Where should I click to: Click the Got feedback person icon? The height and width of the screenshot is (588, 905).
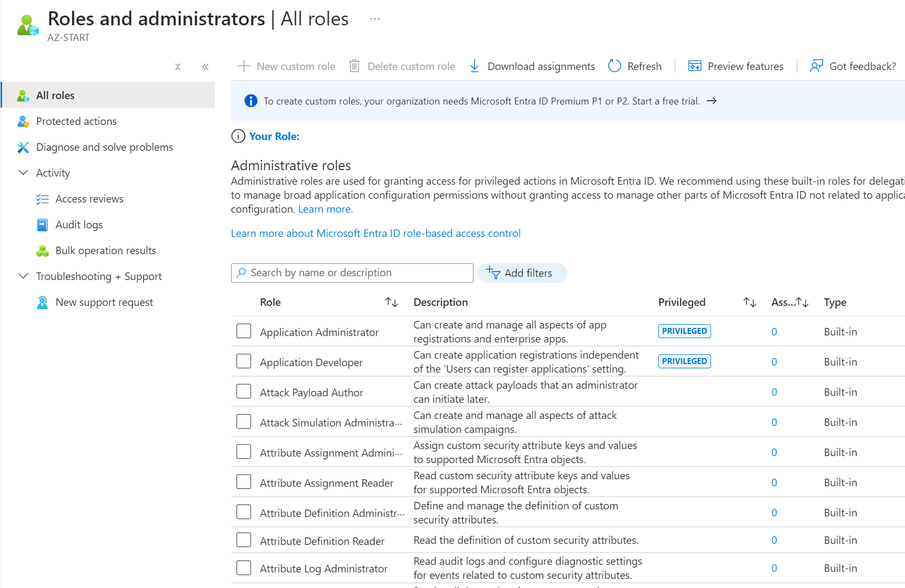pyautogui.click(x=817, y=66)
